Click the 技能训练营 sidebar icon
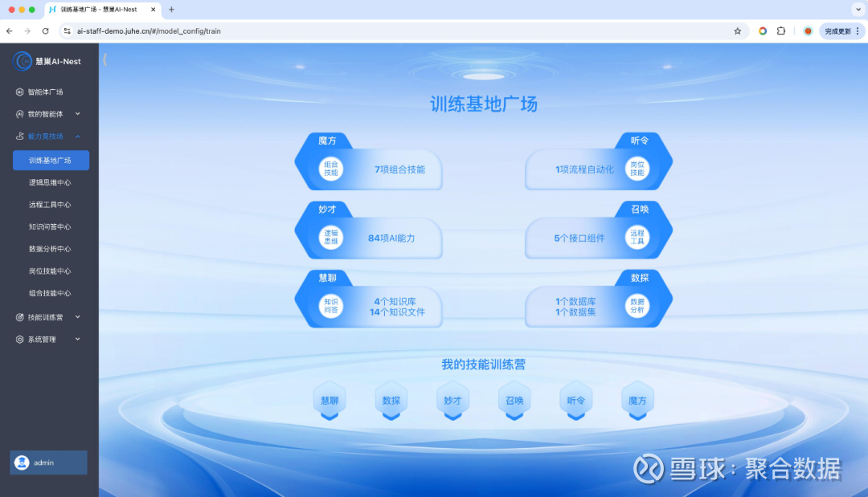This screenshot has width=868, height=497. [20, 317]
